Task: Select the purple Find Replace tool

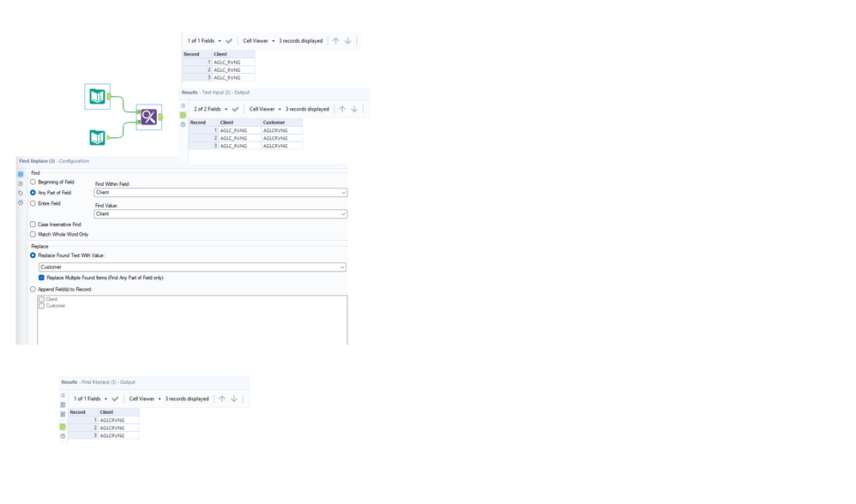Action: (x=149, y=117)
